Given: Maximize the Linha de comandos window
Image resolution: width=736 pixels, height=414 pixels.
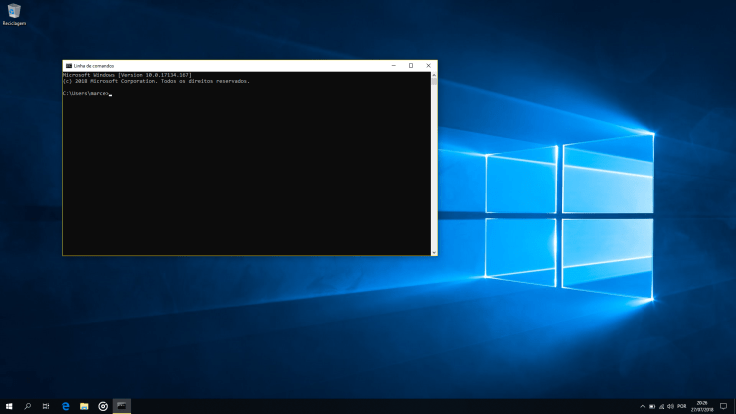Looking at the screenshot, I should 410,65.
